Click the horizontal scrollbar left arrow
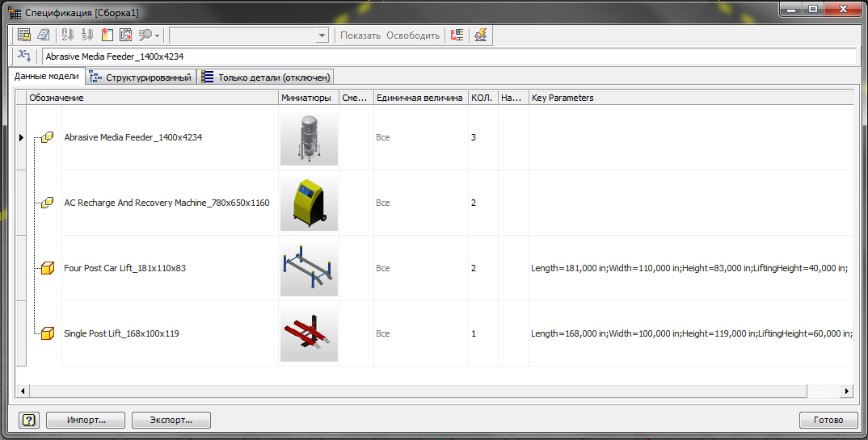The image size is (868, 440). click(23, 391)
